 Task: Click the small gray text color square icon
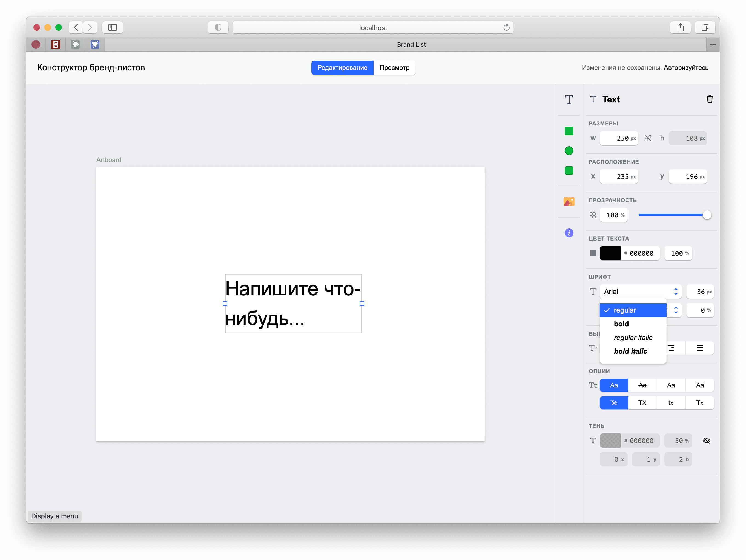pyautogui.click(x=593, y=253)
